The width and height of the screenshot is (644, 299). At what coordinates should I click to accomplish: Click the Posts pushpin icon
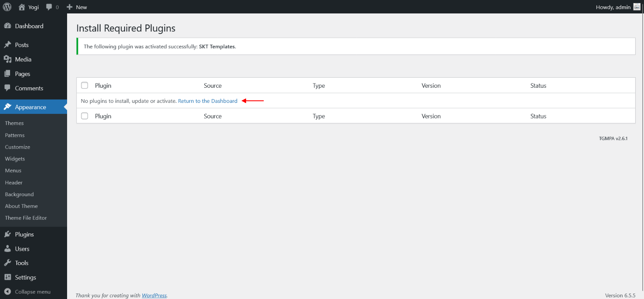(8, 45)
